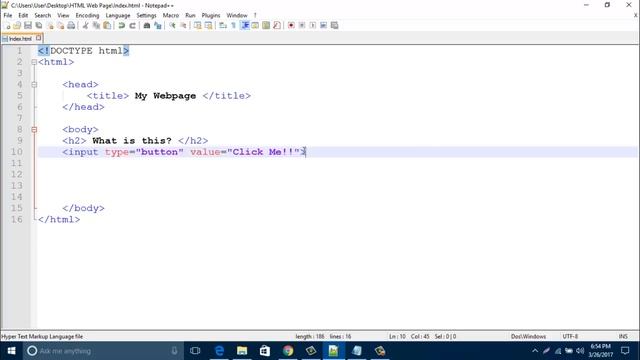The width and height of the screenshot is (640, 360).
Task: Click the Close All toolbar icon
Action: (x=60, y=25)
